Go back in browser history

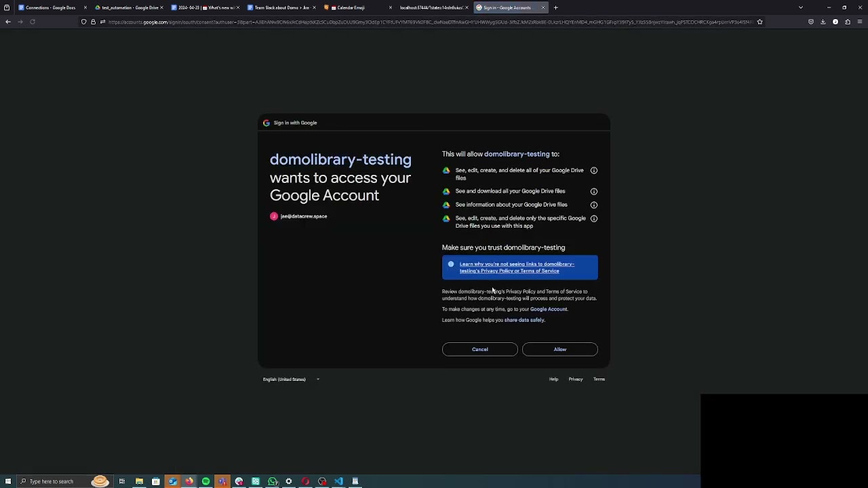(8, 22)
